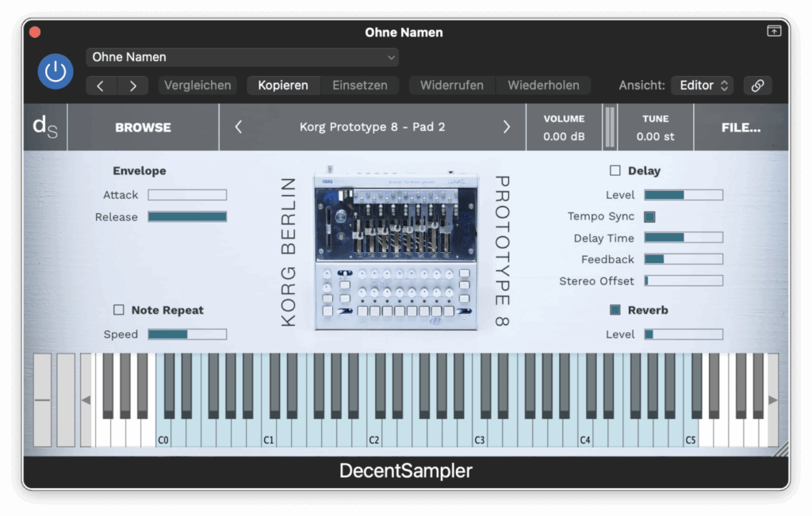Screen dimensions: 812x516
Task: Click the Kopieren button
Action: coord(283,86)
